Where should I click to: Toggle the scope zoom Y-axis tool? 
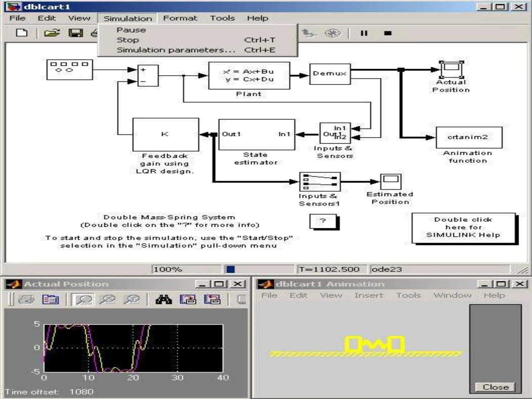pyautogui.click(x=131, y=300)
